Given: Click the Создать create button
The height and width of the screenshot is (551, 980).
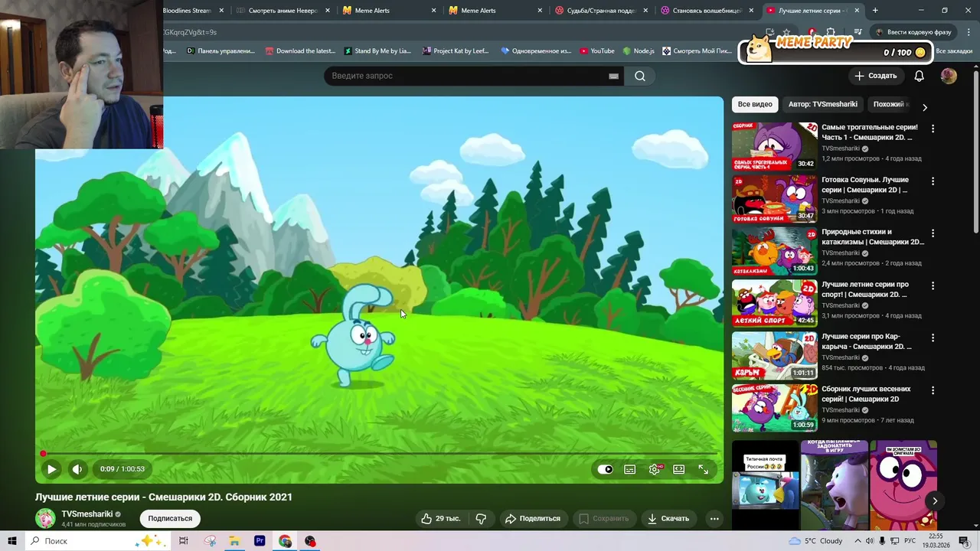Looking at the screenshot, I should [875, 76].
